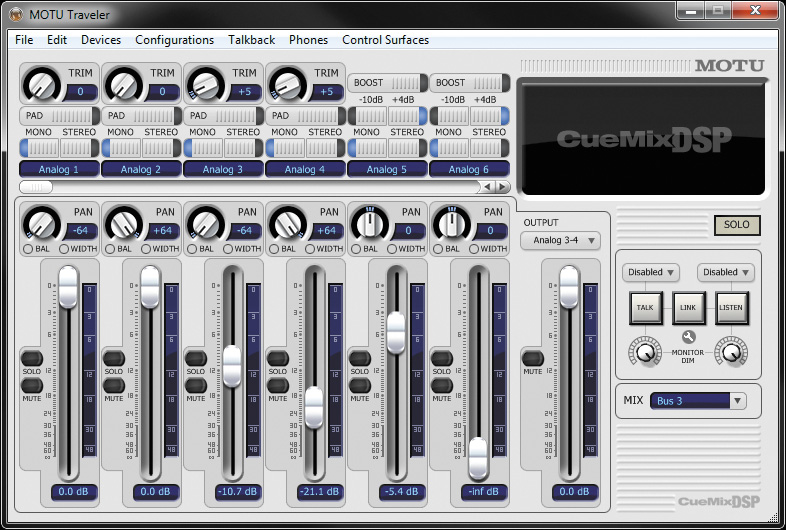Mute the output Analog 3-4 channel
Viewport: 786px width, 530px height.
[532, 358]
